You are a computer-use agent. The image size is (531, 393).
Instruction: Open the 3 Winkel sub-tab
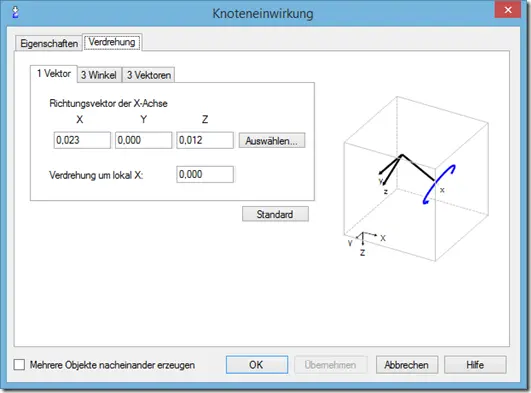(x=99, y=75)
